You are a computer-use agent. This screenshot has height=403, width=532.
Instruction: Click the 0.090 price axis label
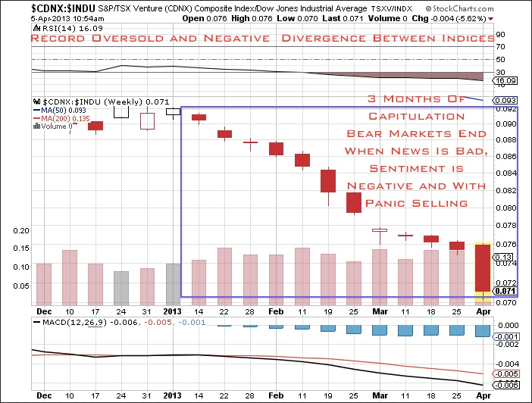(x=506, y=123)
